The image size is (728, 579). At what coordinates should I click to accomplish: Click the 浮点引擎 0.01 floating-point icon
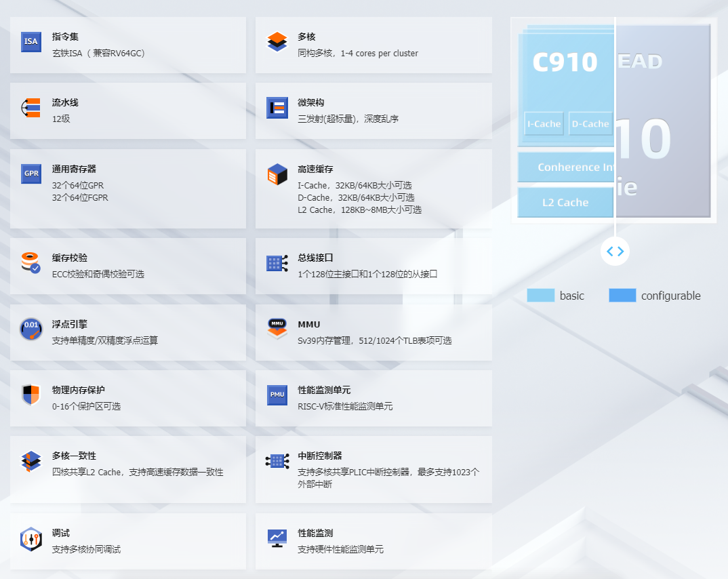(x=31, y=329)
